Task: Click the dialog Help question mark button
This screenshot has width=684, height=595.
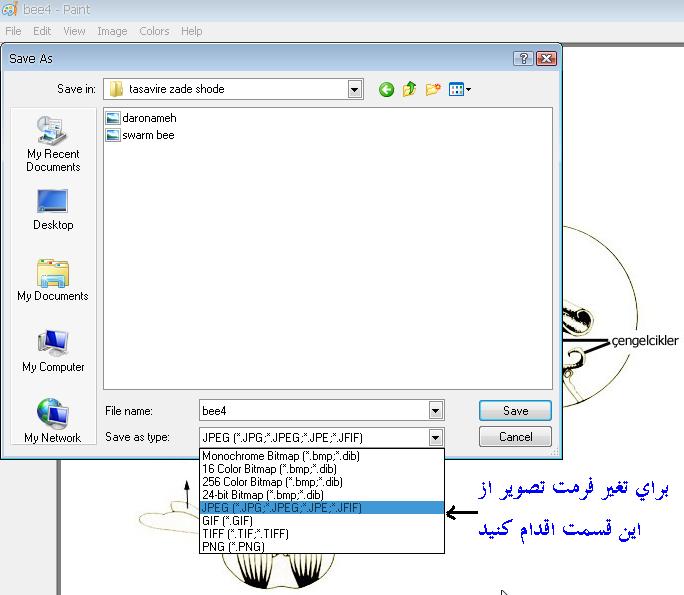Action: click(x=524, y=59)
